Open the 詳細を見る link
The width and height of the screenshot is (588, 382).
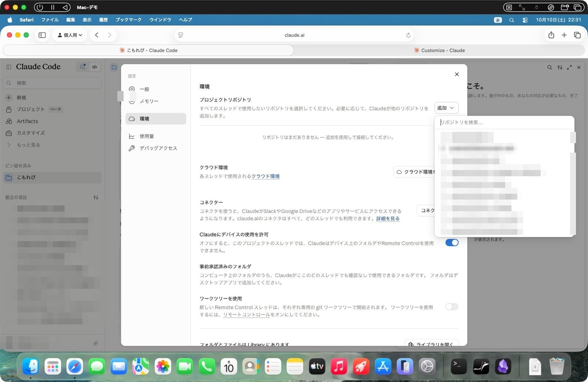388,219
